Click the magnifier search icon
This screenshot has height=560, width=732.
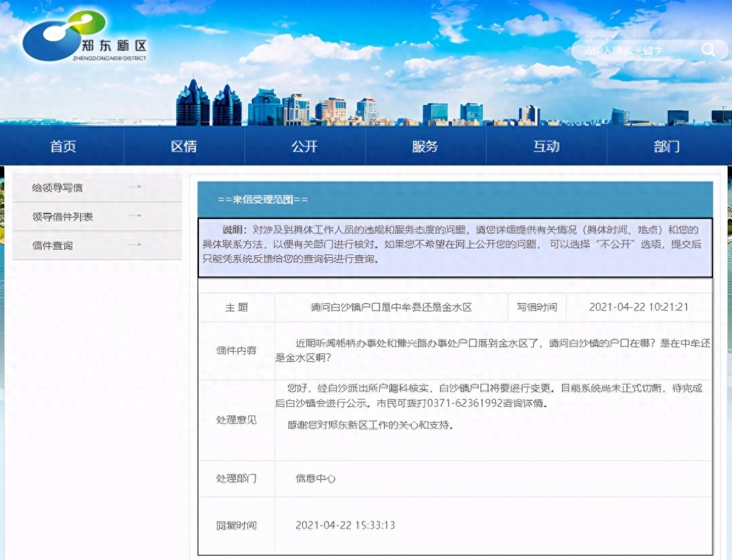coord(708,50)
